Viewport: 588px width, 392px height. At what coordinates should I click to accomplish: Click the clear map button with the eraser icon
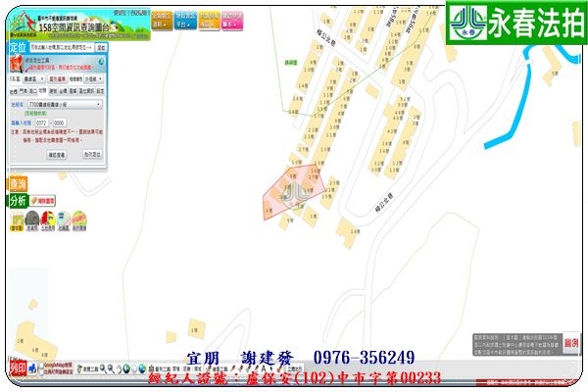43,201
